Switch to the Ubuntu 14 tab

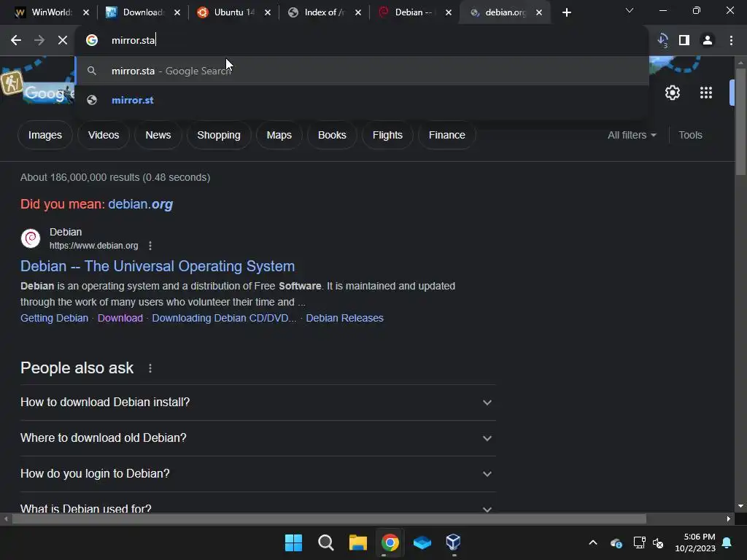(x=228, y=12)
